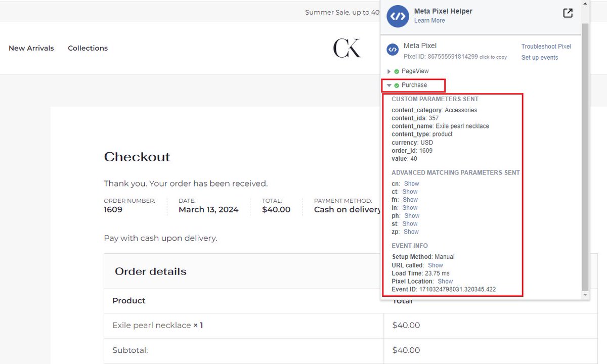Show the ph matching parameter
The width and height of the screenshot is (607, 364).
(412, 216)
